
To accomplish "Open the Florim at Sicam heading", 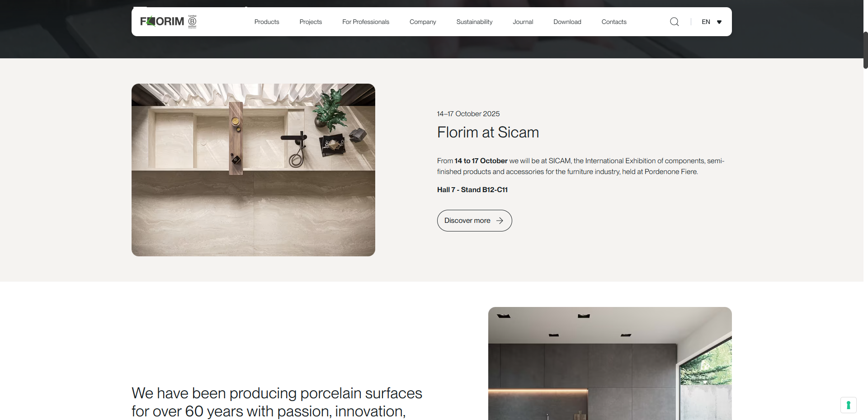I will point(488,132).
